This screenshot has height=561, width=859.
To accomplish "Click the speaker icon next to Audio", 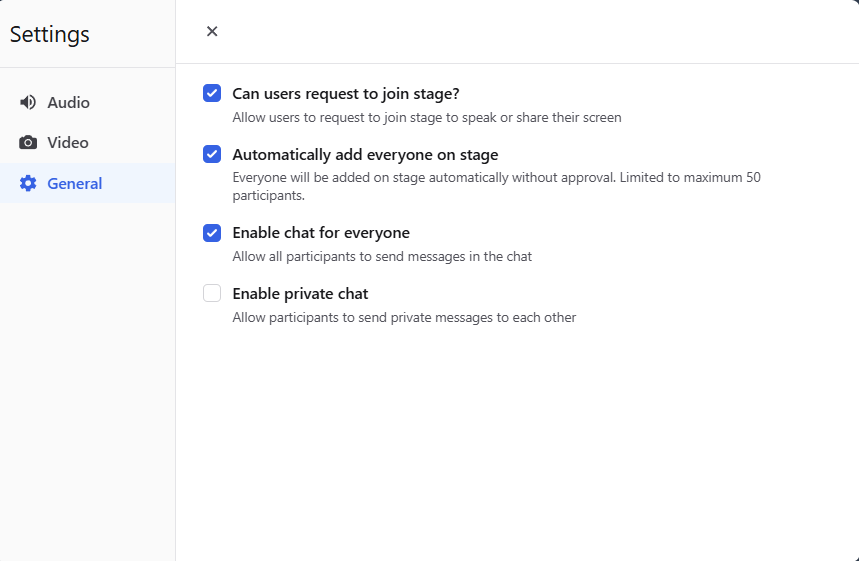I will pos(28,103).
